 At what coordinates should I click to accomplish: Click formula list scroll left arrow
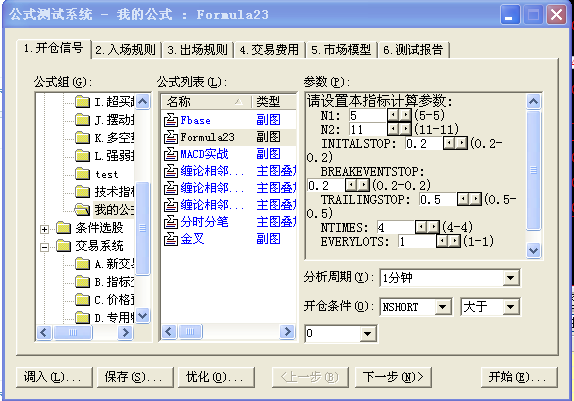click(x=169, y=332)
